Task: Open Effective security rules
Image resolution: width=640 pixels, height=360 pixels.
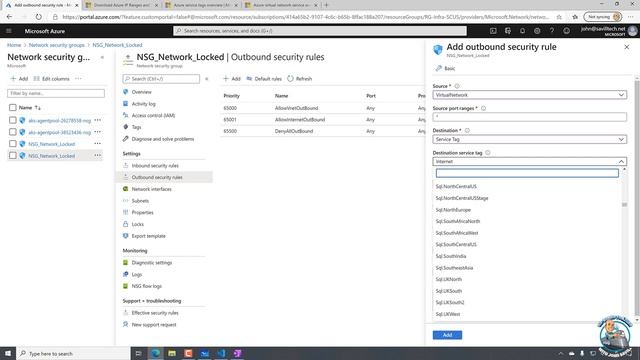Action: pos(155,313)
